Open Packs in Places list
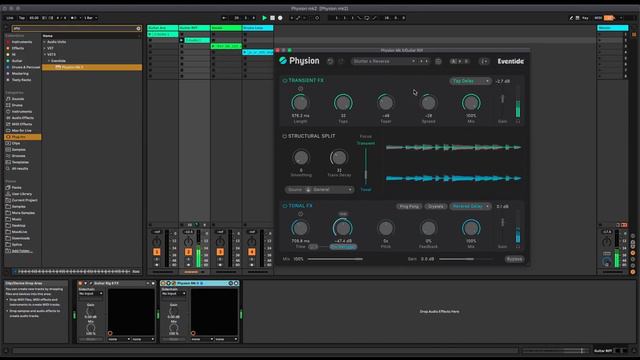Viewport: 640px width, 360px height. [x=16, y=188]
